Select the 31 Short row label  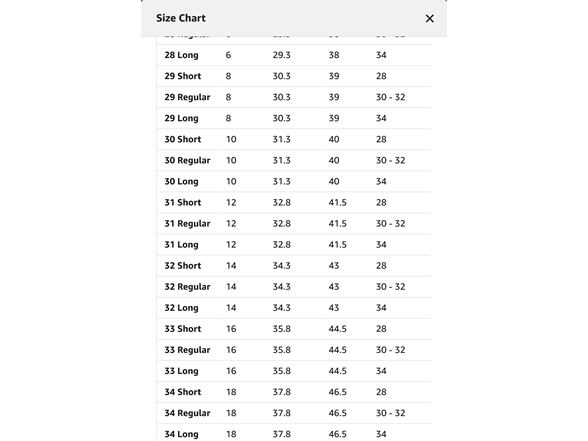183,202
